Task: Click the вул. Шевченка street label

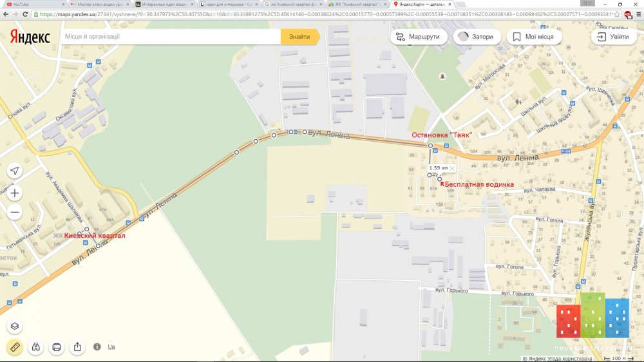Action: click(x=600, y=95)
